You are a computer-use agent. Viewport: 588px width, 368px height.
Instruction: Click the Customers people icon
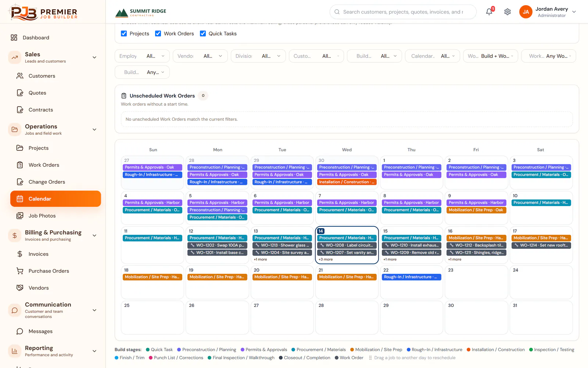(x=20, y=76)
